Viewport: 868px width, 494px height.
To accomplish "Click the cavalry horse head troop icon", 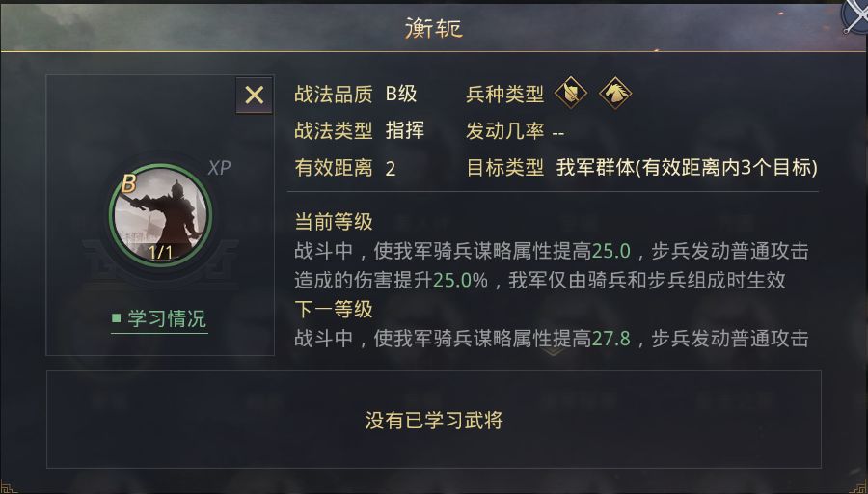I will (615, 93).
